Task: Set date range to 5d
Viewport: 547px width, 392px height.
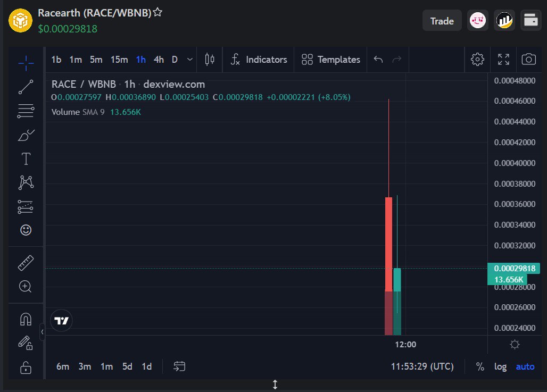Action: click(127, 366)
